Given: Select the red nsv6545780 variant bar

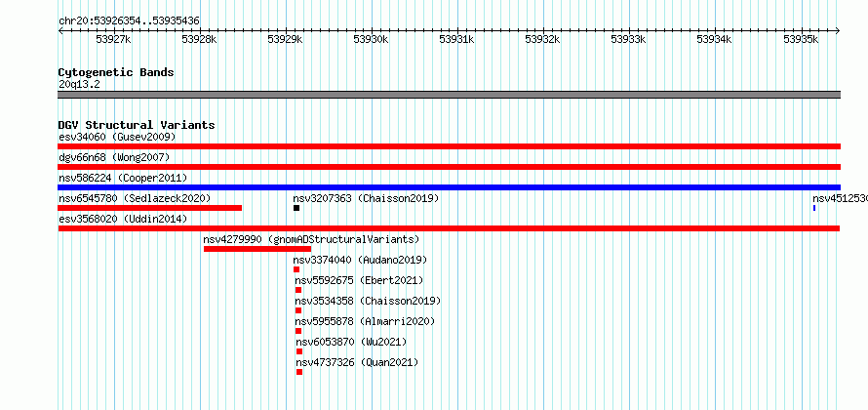Looking at the screenshot, I should [149, 208].
